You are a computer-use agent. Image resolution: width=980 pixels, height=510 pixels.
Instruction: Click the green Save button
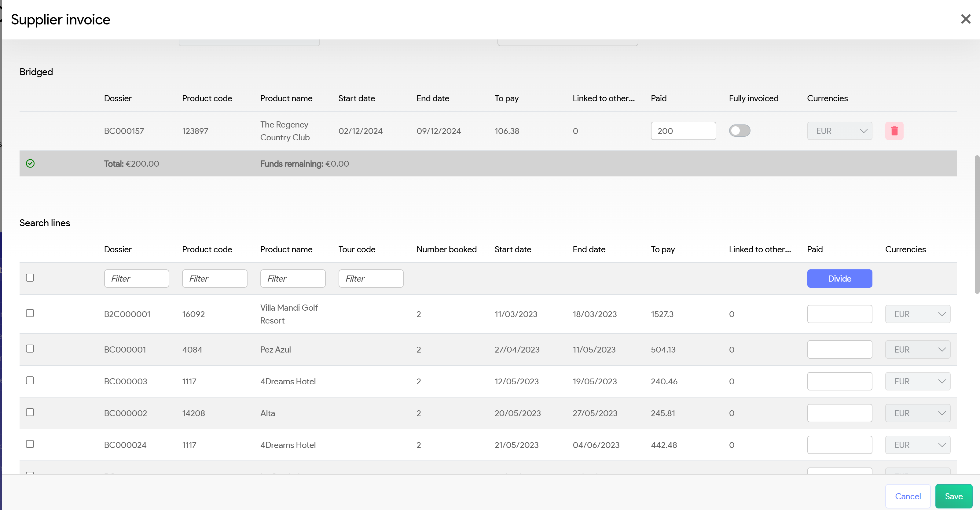point(953,496)
